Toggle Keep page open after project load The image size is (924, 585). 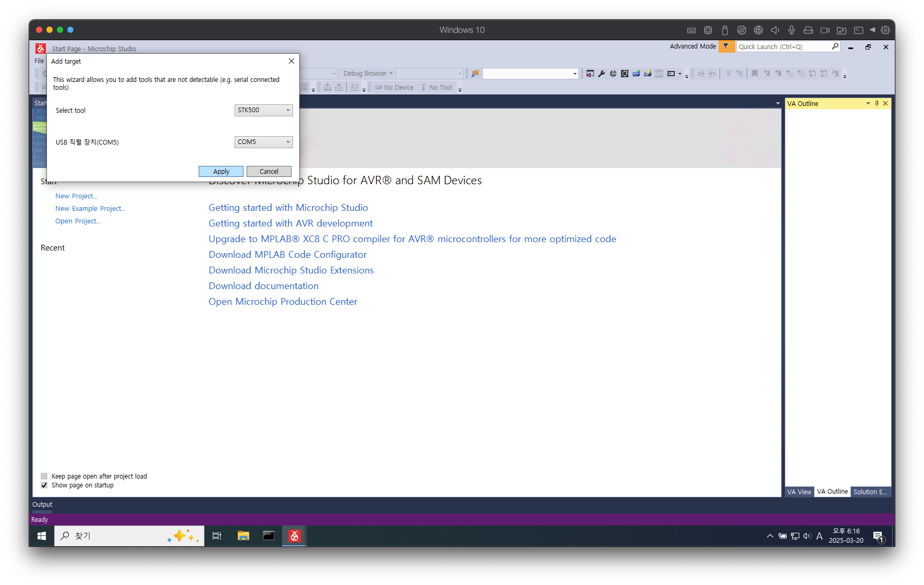[44, 476]
